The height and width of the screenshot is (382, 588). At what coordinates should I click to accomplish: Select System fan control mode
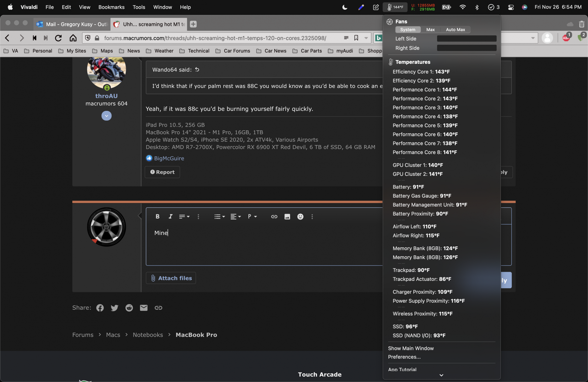point(408,30)
